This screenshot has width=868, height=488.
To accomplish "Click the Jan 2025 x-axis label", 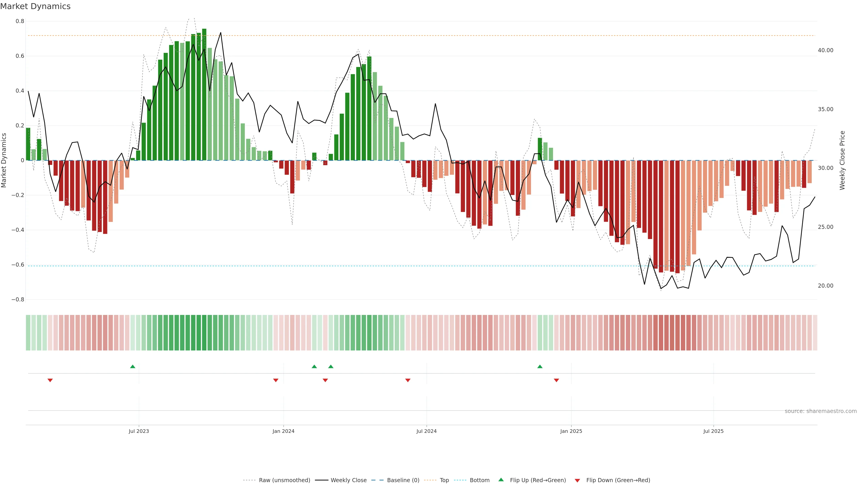I will 571,431.
